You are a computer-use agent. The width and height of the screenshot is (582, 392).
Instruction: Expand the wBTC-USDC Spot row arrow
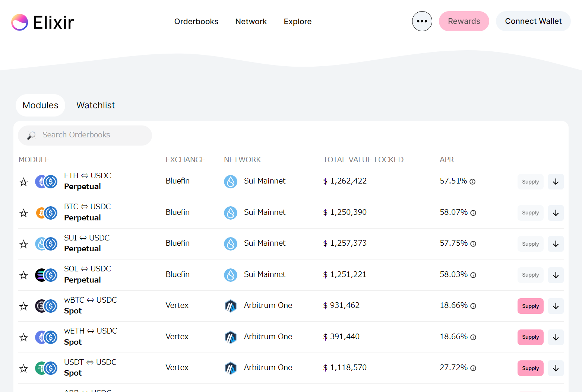(556, 306)
